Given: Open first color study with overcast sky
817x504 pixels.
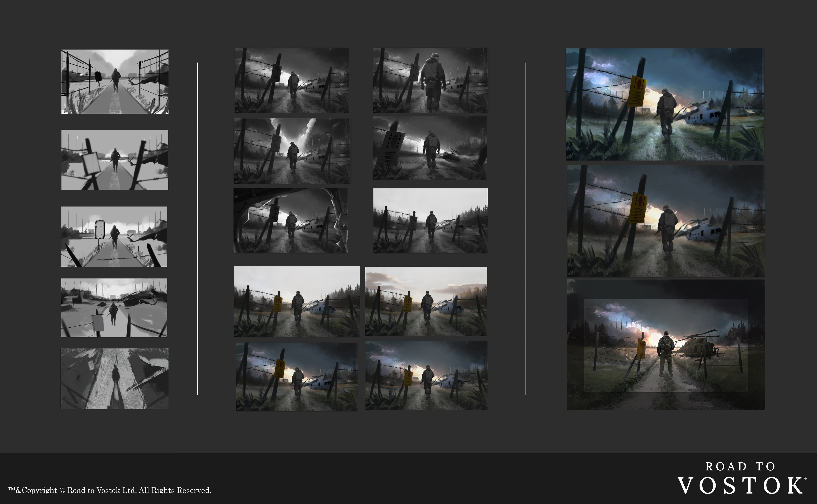Looking at the screenshot, I should (x=297, y=301).
